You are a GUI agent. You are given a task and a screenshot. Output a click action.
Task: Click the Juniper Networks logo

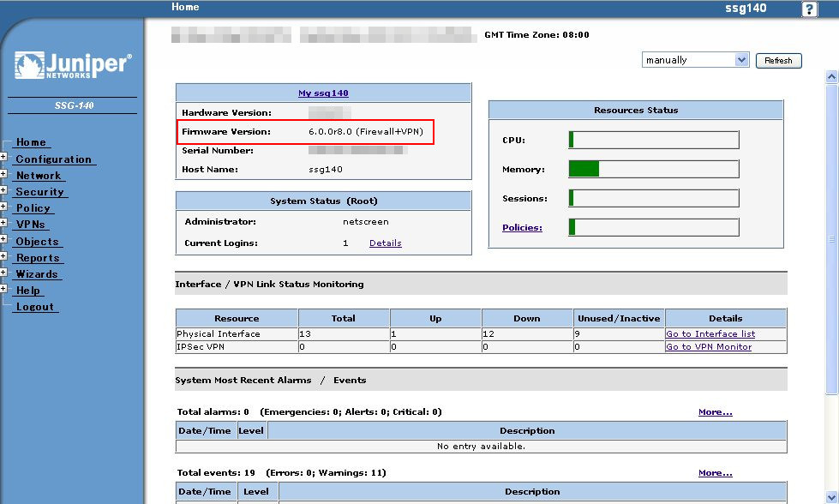click(73, 65)
